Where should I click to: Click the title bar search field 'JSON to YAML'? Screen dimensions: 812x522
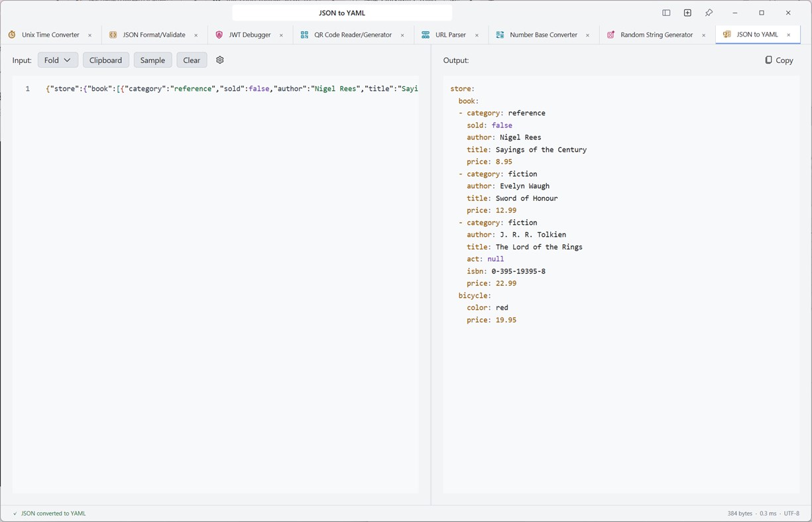342,13
